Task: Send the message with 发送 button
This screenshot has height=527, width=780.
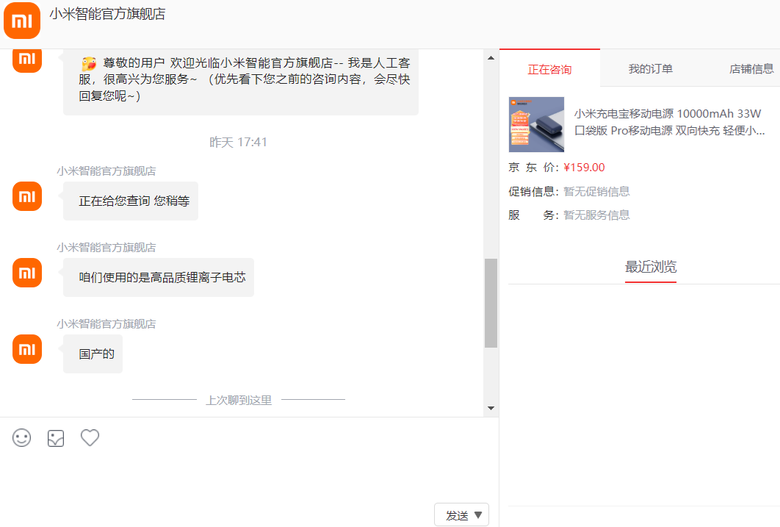Action: [x=457, y=516]
